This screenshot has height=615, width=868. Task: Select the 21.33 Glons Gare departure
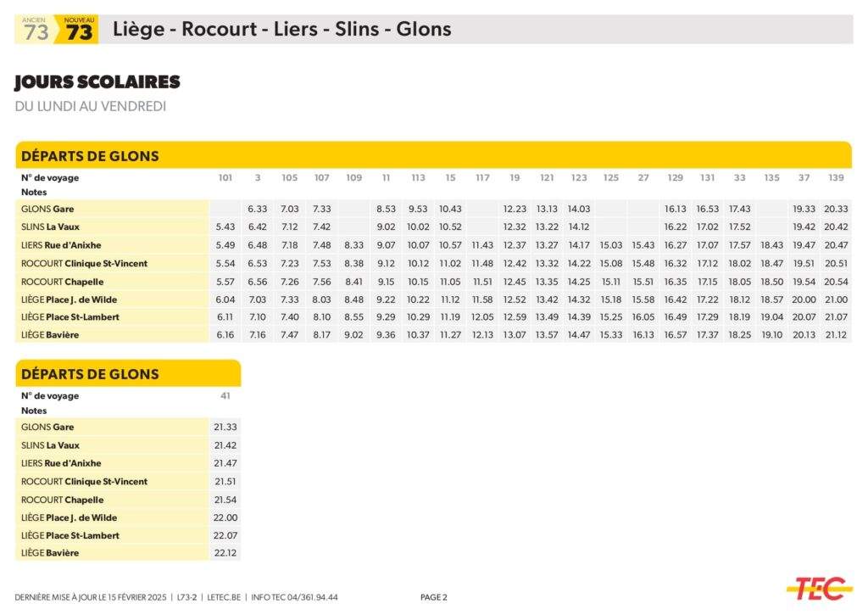[225, 428]
